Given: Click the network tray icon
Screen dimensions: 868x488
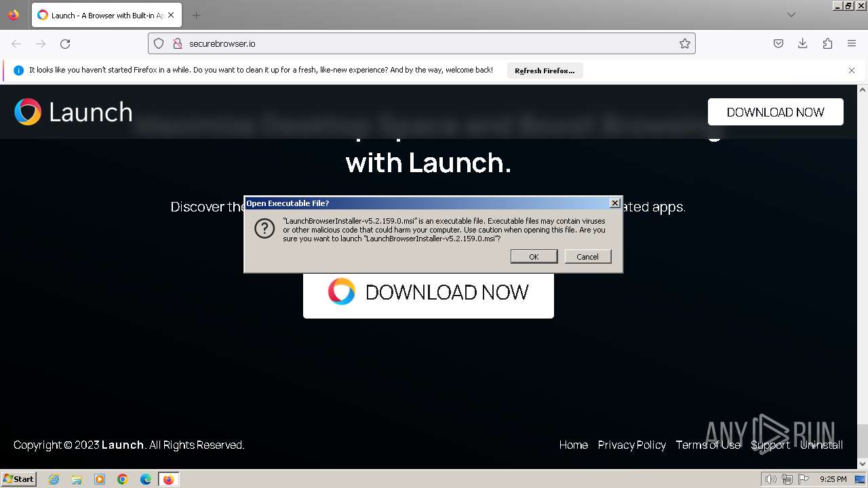Looking at the screenshot, I should pyautogui.click(x=787, y=479).
